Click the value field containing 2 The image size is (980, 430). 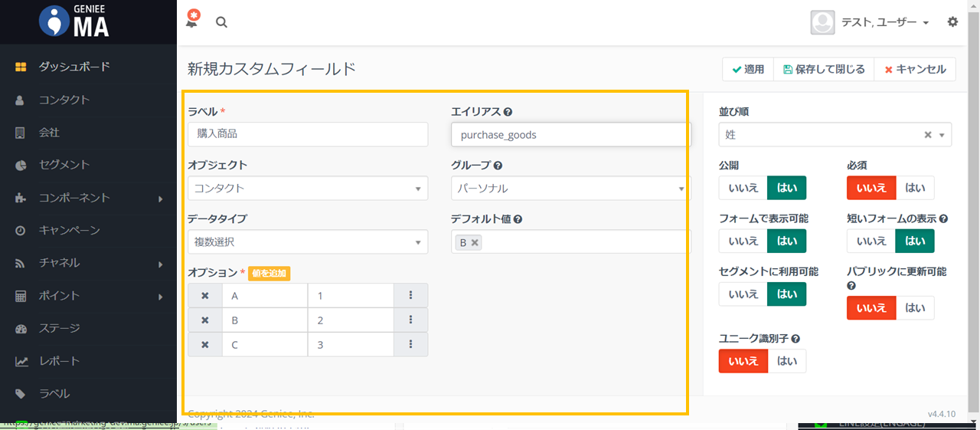351,320
